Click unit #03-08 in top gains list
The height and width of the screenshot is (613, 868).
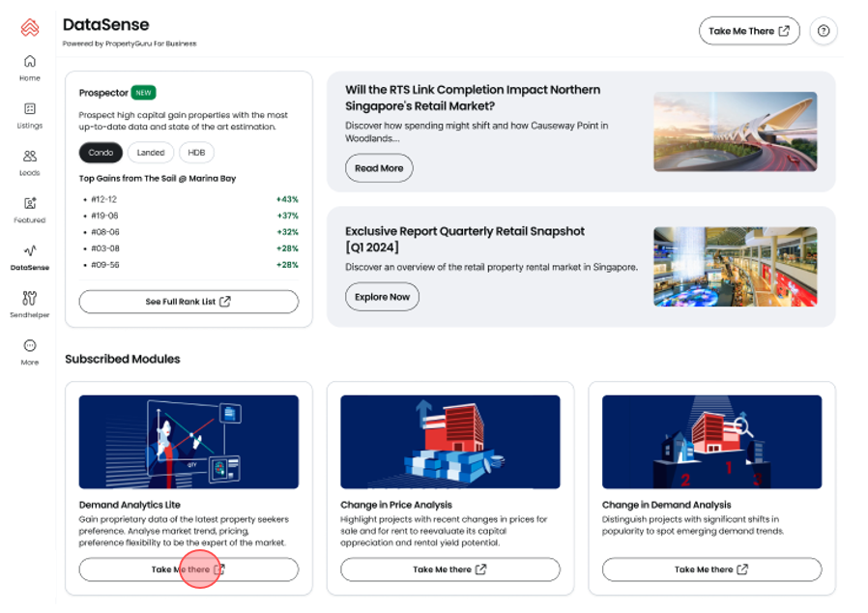105,248
